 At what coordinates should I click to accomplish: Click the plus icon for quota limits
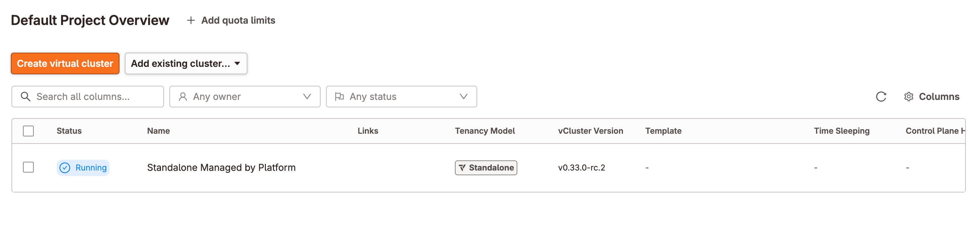coord(191,21)
